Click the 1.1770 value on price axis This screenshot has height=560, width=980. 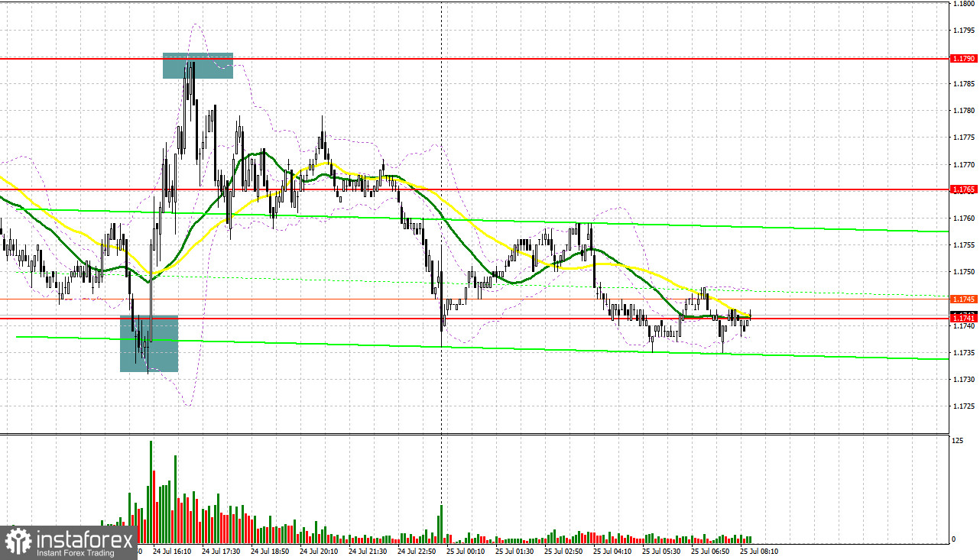tap(963, 164)
